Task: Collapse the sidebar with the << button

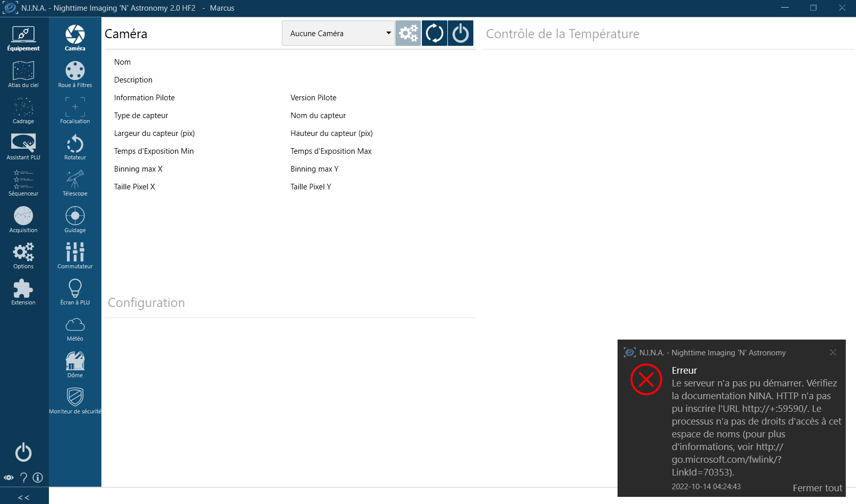Action: 24,497
